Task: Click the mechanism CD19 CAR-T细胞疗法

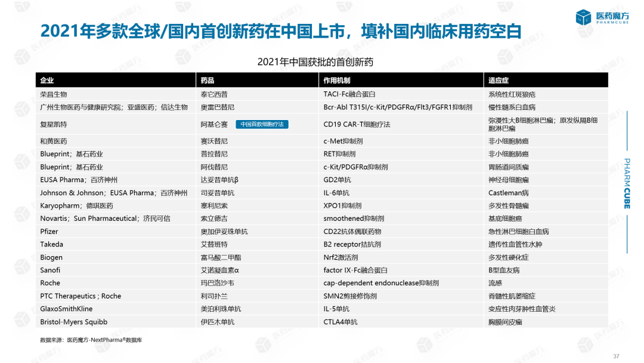Action: (357, 124)
